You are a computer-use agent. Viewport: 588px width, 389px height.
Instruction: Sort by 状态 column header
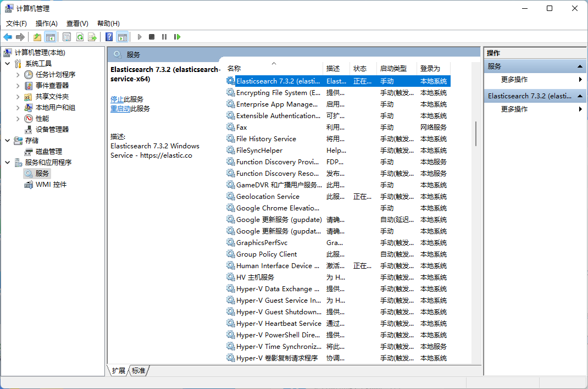tap(363, 69)
